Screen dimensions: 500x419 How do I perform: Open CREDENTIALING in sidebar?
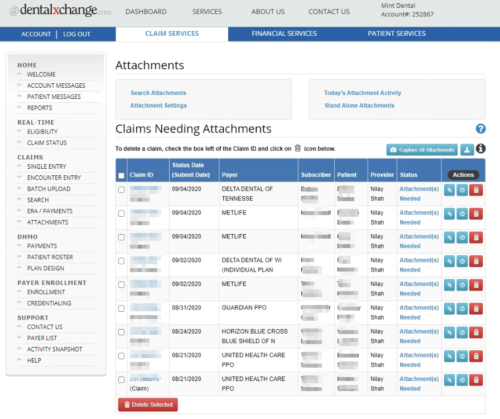(x=49, y=303)
